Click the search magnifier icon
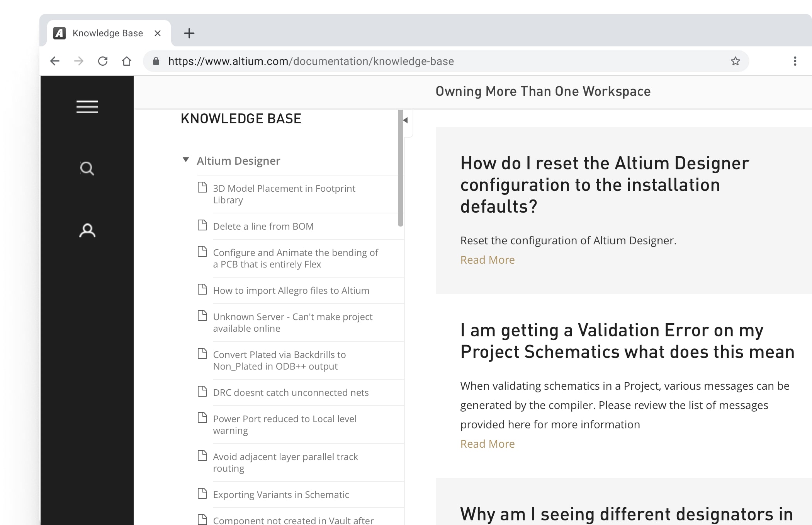This screenshot has height=525, width=812. pos(87,169)
